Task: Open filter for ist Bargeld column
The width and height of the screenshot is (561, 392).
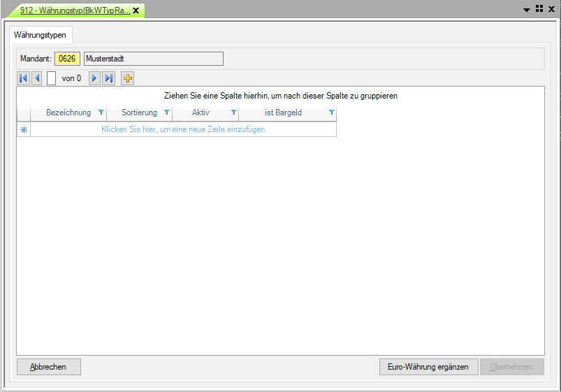Action: [331, 112]
